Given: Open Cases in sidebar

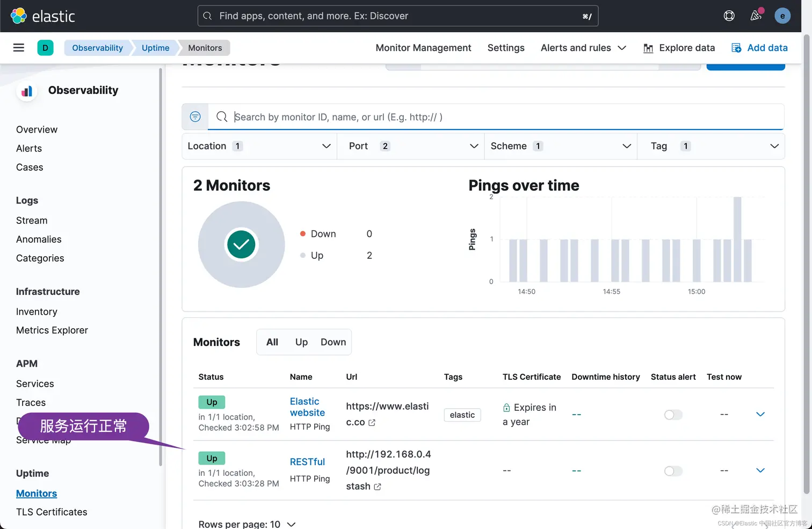Looking at the screenshot, I should tap(30, 167).
